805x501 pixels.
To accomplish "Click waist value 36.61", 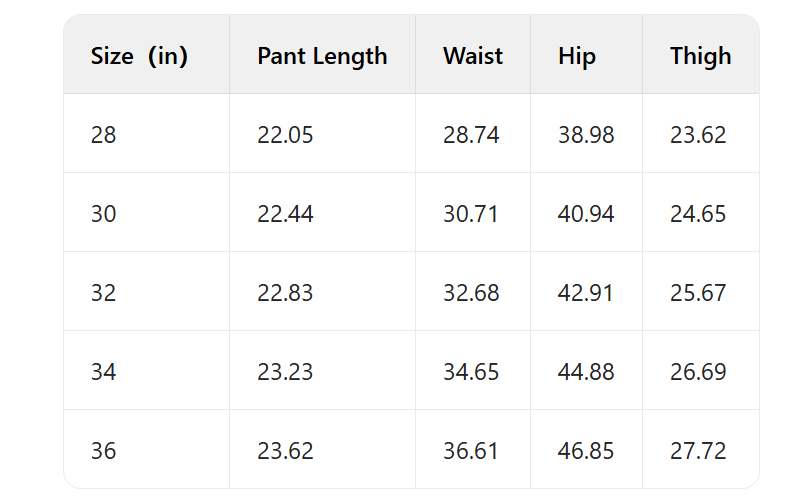I will pyautogui.click(x=471, y=451).
